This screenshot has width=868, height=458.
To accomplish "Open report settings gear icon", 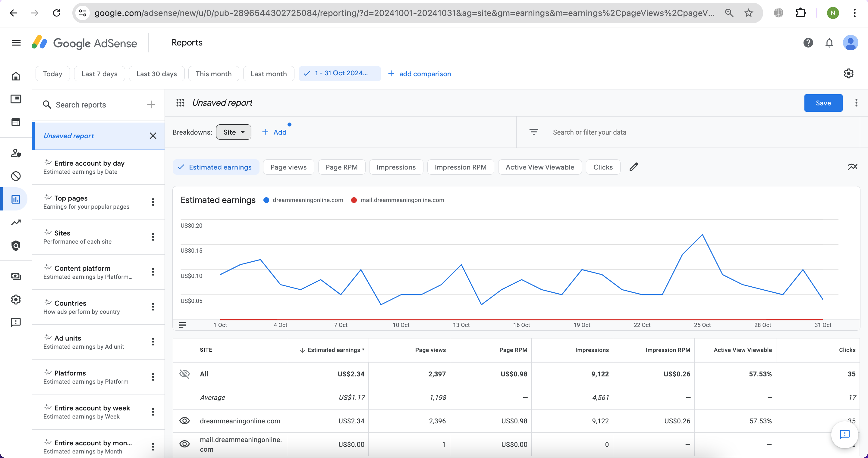I will 848,73.
